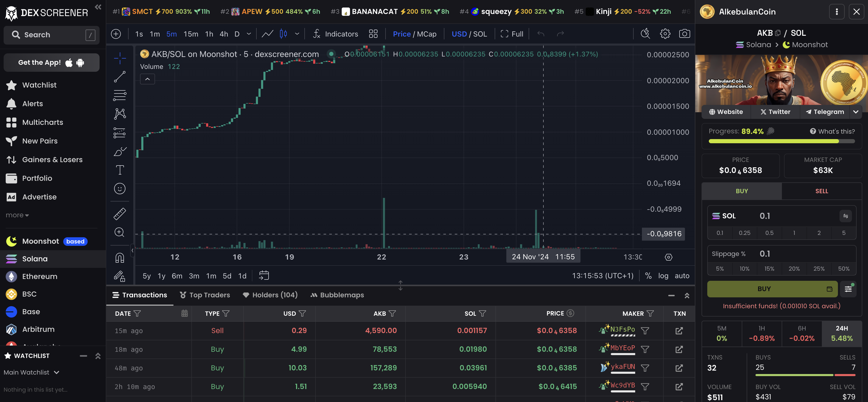868x402 pixels.
Task: Toggle log scale on chart
Action: (x=663, y=276)
